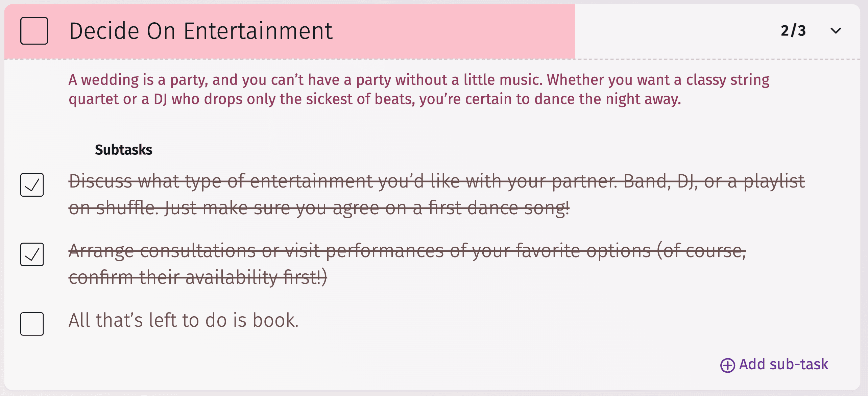Collapse the task using the chevron arrow
868x396 pixels.
(836, 31)
